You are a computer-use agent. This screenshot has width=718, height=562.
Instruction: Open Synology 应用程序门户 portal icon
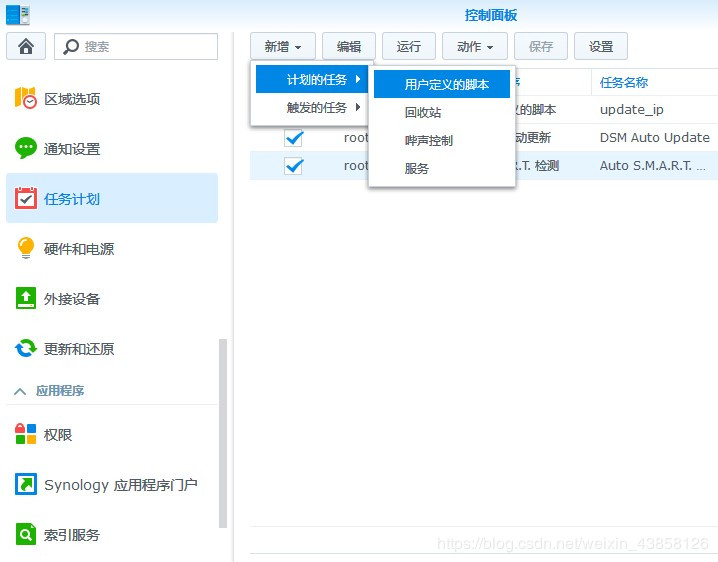(26, 484)
